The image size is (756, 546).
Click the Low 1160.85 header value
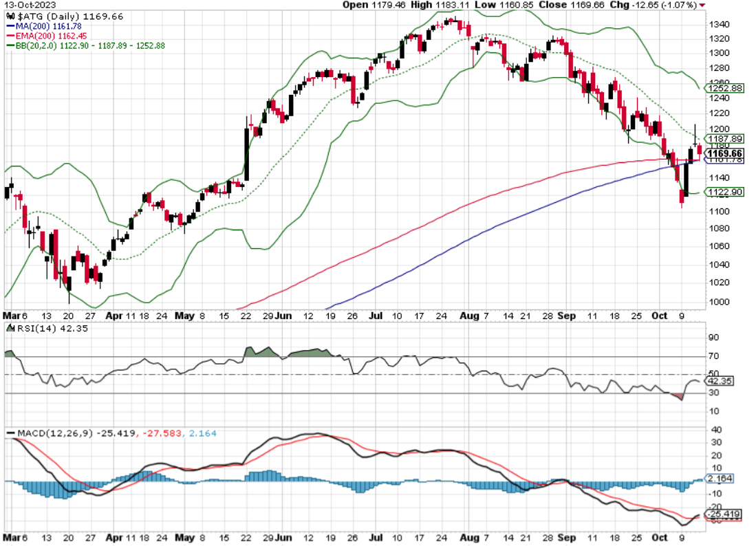click(504, 5)
